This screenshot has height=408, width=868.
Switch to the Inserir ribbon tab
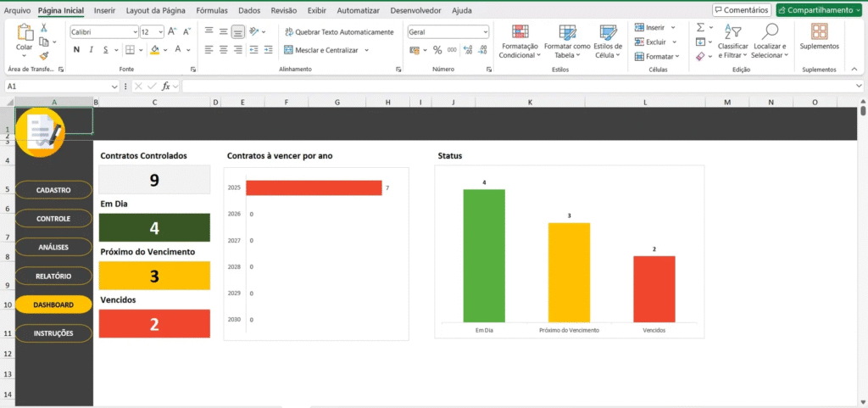point(104,11)
